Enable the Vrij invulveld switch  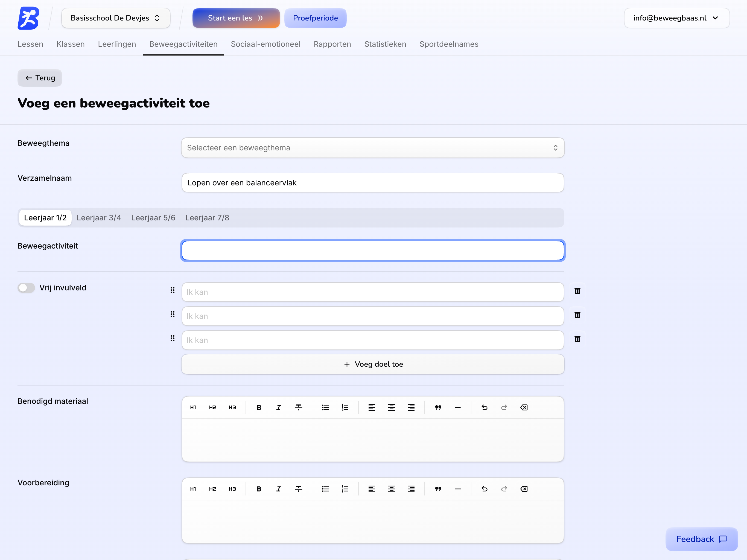pos(26,288)
